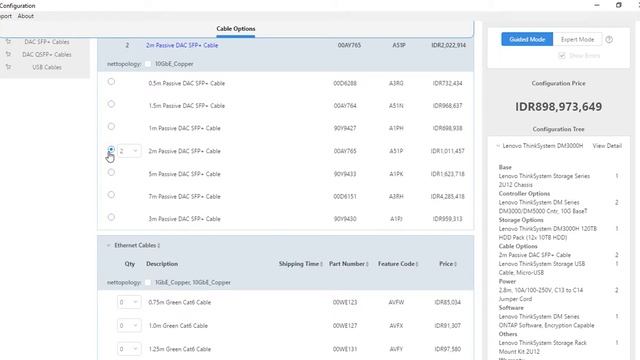Click the configuration price IDR898,973,649
640x360 pixels.
coord(558,107)
